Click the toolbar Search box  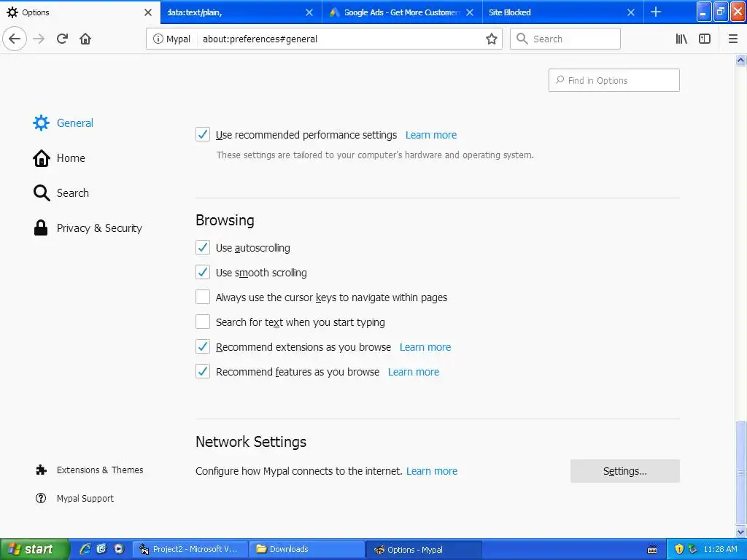coord(565,39)
